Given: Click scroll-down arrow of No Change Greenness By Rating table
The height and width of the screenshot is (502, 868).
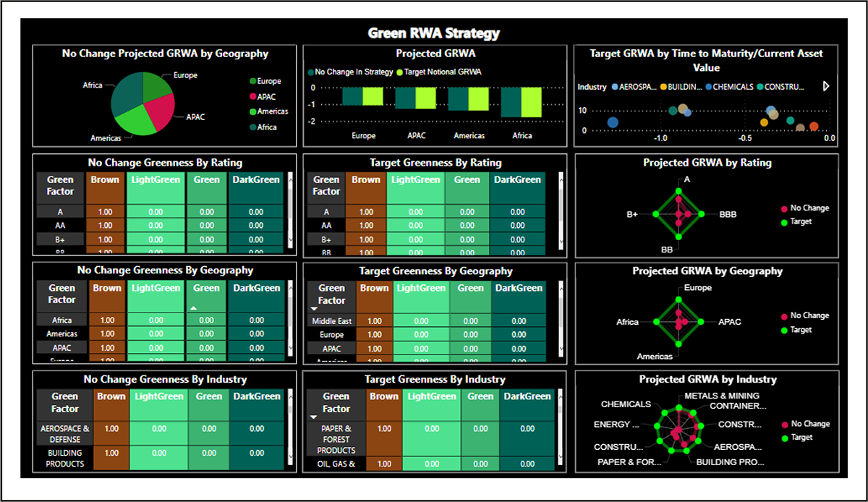Looking at the screenshot, I should pyautogui.click(x=291, y=239).
